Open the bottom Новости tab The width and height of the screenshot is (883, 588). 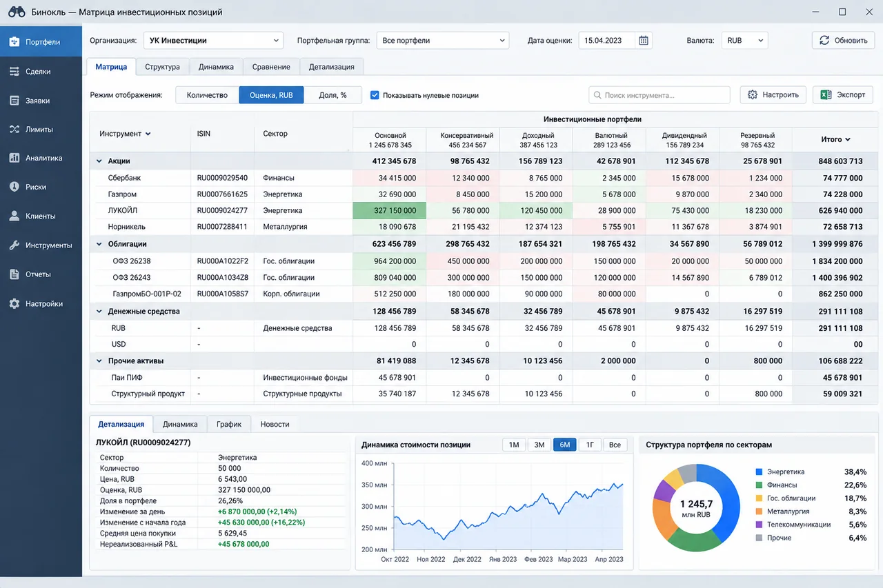click(275, 425)
